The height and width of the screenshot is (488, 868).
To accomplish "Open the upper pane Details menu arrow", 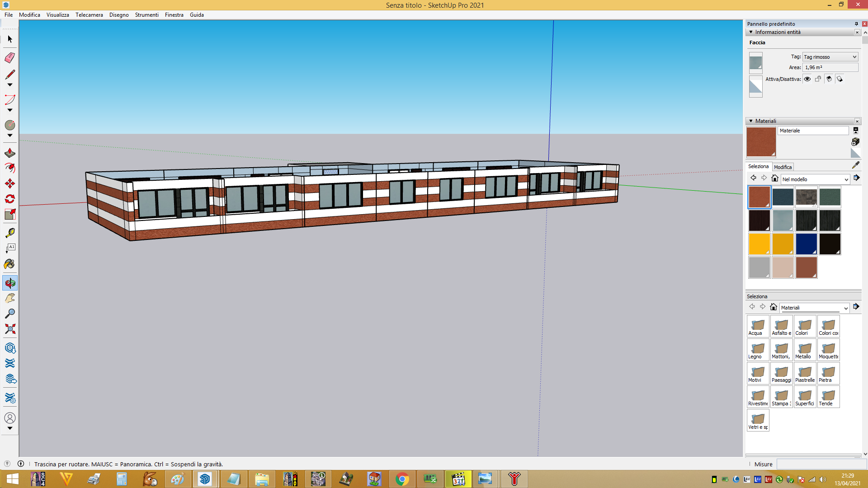I will (x=856, y=178).
